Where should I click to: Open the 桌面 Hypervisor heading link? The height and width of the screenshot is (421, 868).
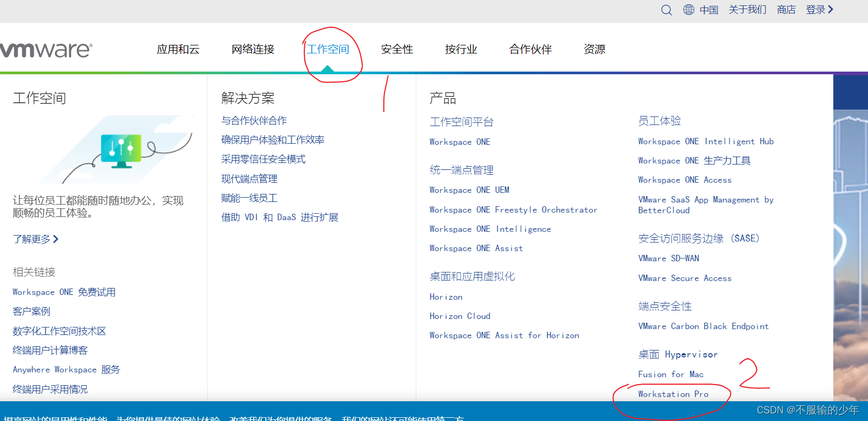[678, 355]
